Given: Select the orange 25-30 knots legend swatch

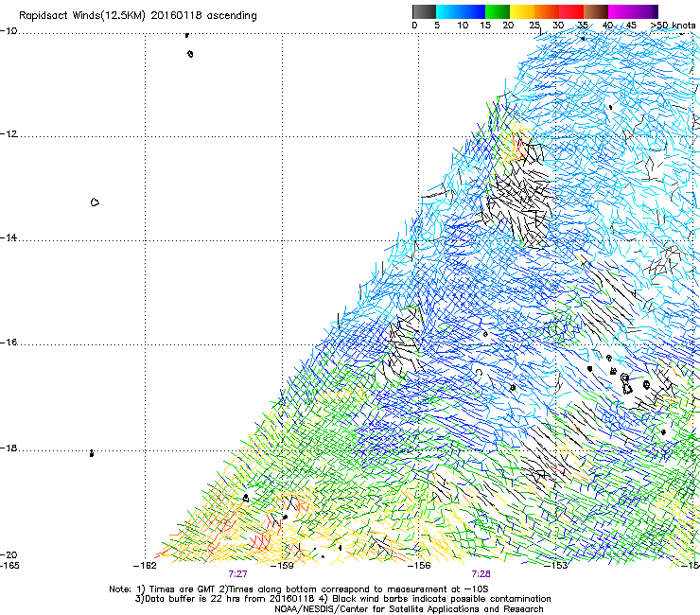Looking at the screenshot, I should (547, 11).
